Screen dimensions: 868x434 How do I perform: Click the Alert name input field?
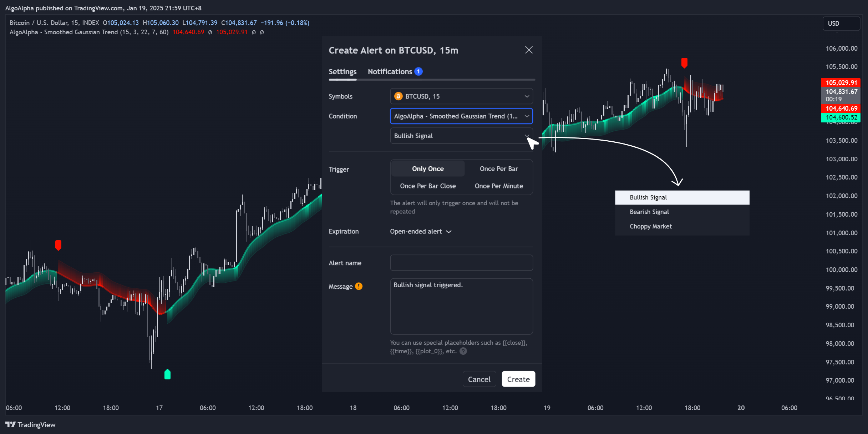(461, 263)
